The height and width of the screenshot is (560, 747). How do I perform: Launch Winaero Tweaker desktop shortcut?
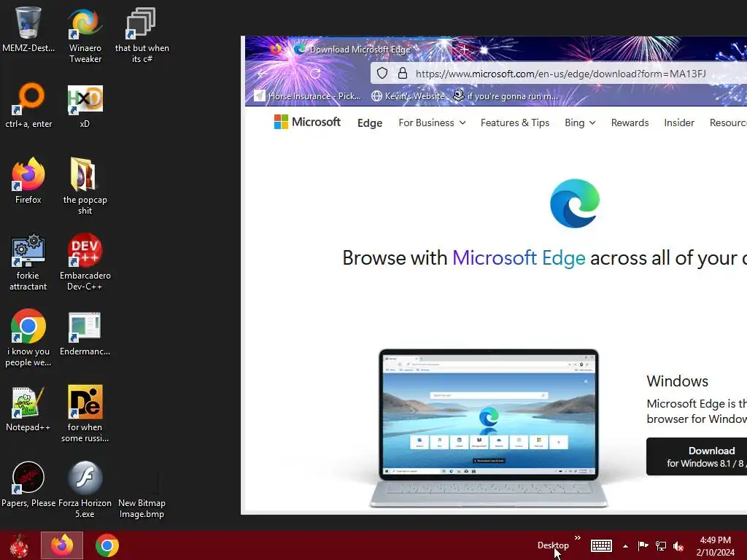tap(85, 35)
